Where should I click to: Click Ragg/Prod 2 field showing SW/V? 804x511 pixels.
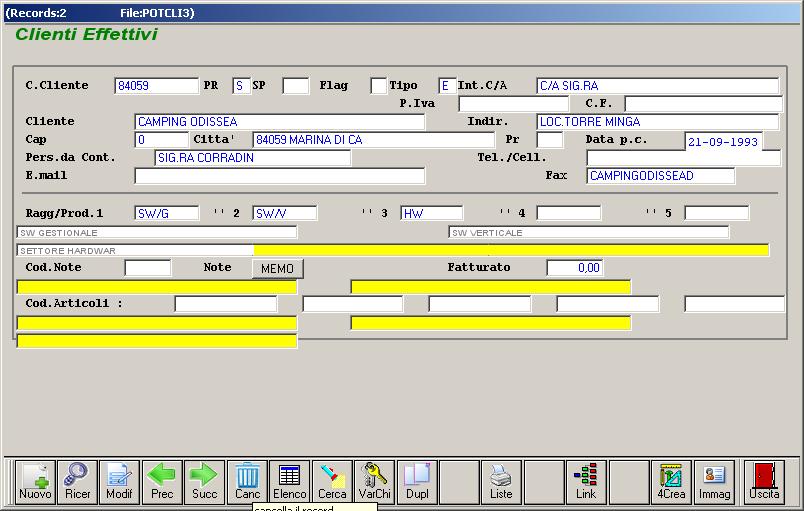[285, 213]
